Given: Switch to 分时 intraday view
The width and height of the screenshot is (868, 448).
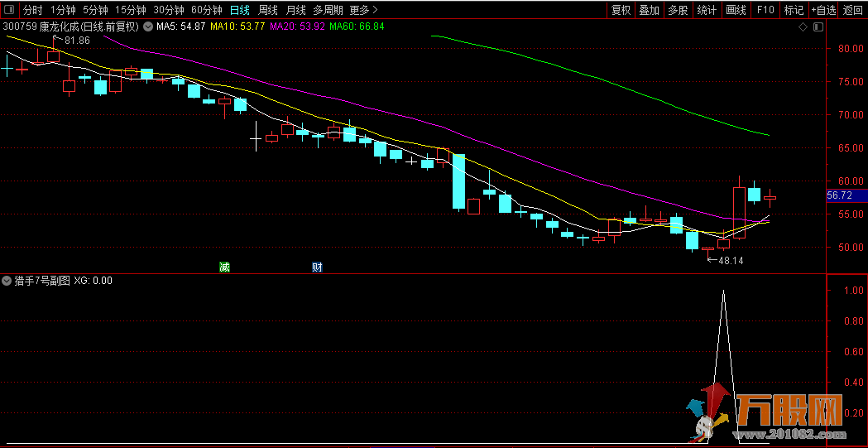Looking at the screenshot, I should [x=32, y=9].
